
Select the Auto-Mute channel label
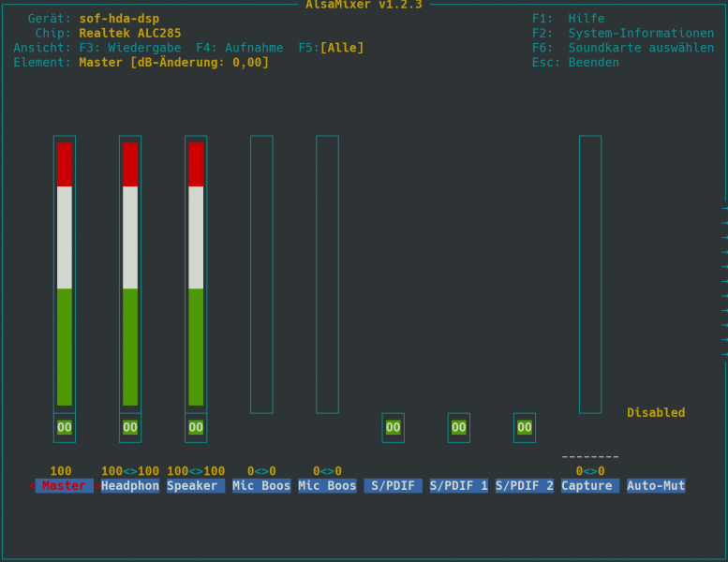click(656, 486)
